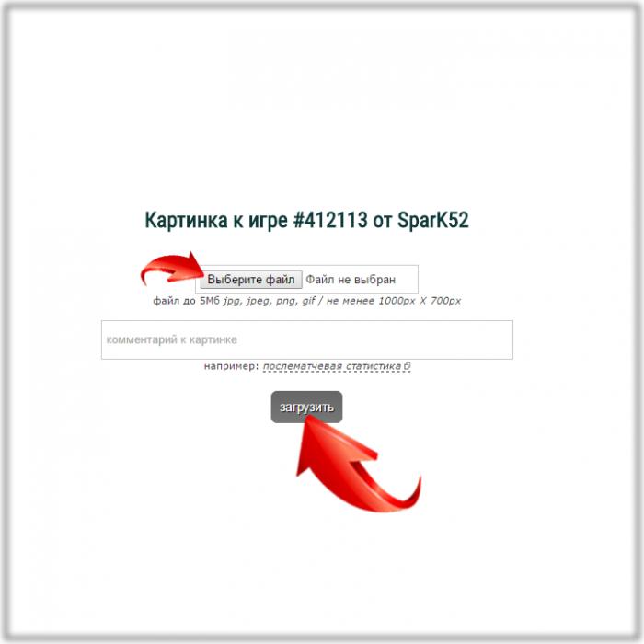Click the username 'SparK52' in the heading
644x644 pixels.
tap(433, 220)
